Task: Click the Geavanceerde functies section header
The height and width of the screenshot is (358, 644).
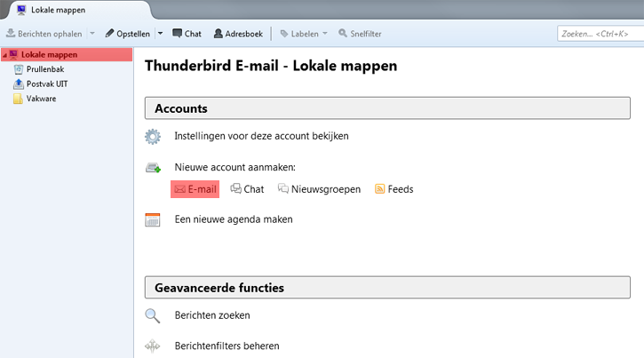Action: point(387,288)
